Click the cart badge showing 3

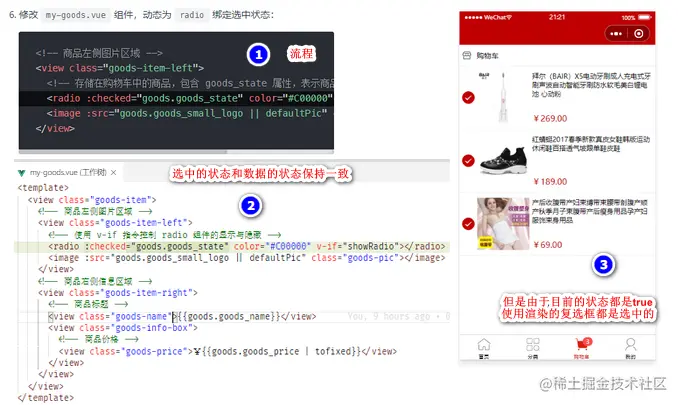[x=587, y=342]
